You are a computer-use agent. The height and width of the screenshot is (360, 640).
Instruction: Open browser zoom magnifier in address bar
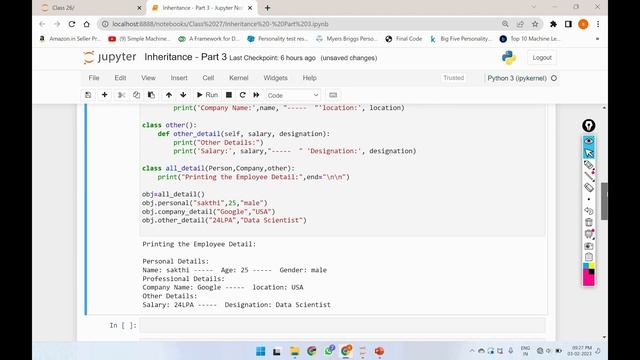point(505,24)
